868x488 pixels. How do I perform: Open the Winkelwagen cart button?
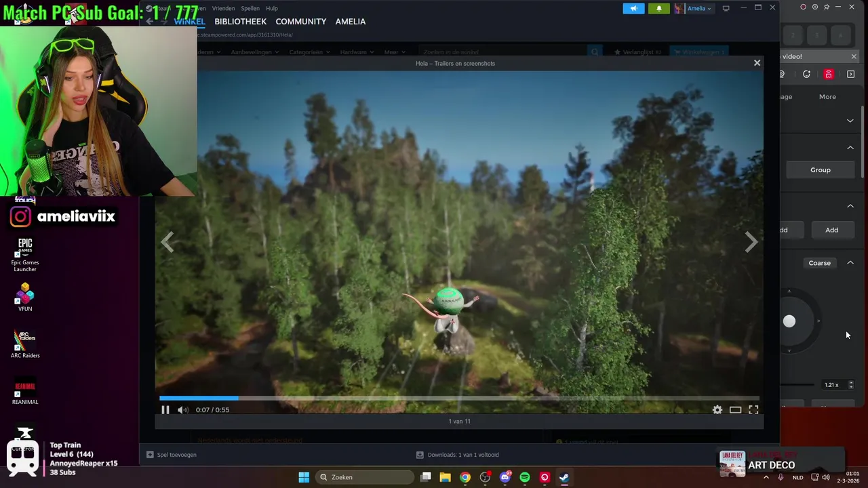point(699,52)
